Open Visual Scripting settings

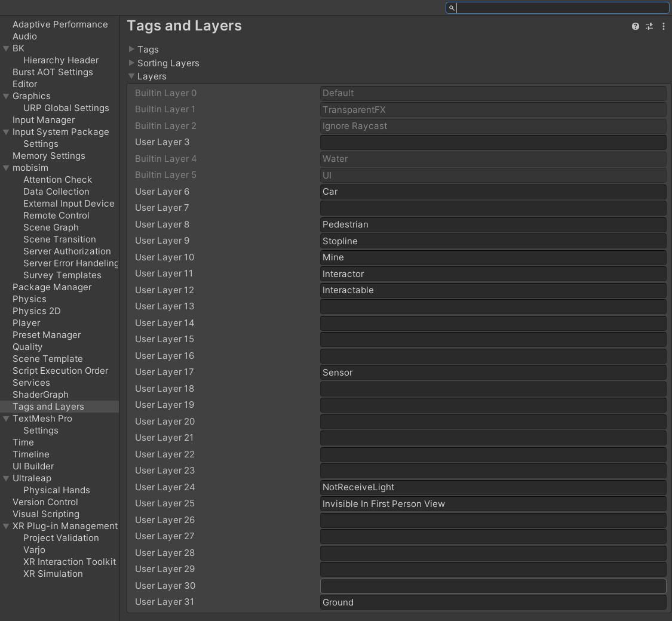coord(46,514)
